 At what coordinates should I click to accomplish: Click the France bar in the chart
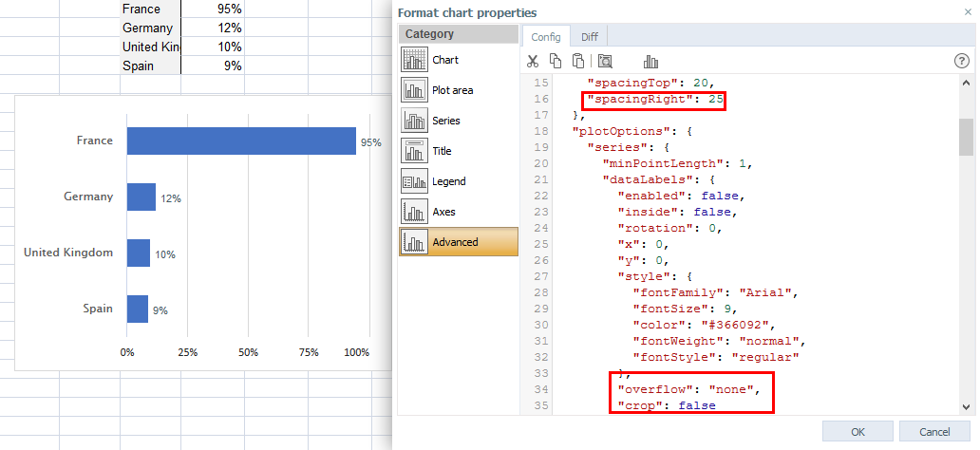[x=241, y=141]
